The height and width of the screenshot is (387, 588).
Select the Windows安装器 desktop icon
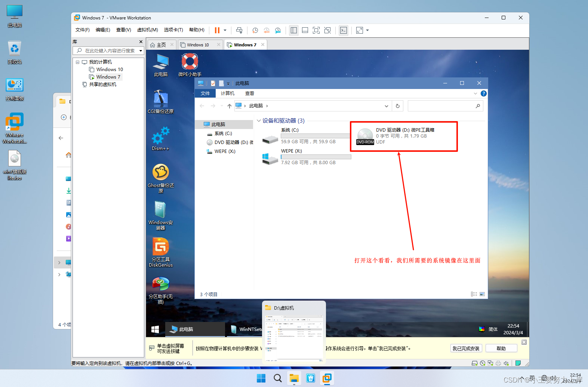coord(161,215)
